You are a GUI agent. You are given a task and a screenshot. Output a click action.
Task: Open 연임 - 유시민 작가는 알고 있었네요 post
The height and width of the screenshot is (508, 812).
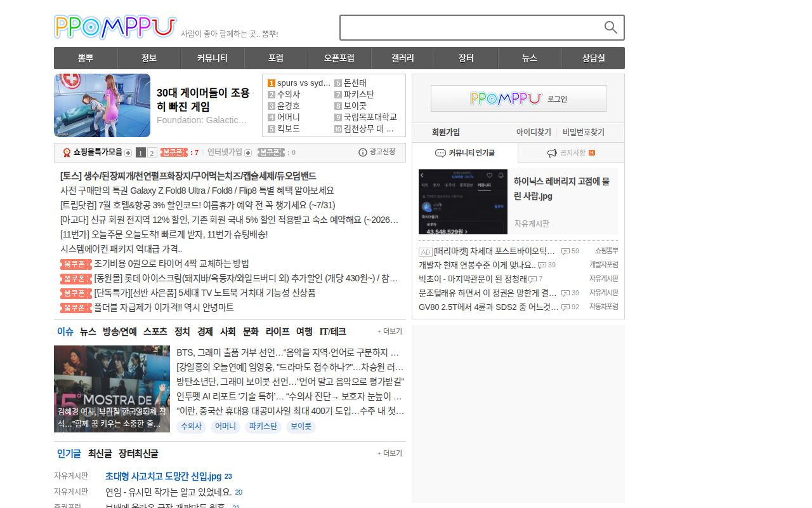[168, 492]
